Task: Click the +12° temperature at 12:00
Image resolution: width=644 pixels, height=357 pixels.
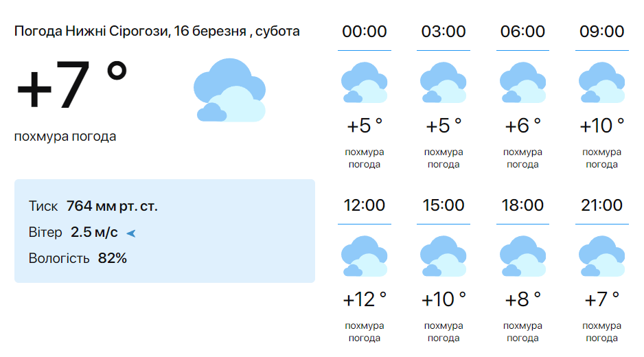Action: tap(365, 299)
